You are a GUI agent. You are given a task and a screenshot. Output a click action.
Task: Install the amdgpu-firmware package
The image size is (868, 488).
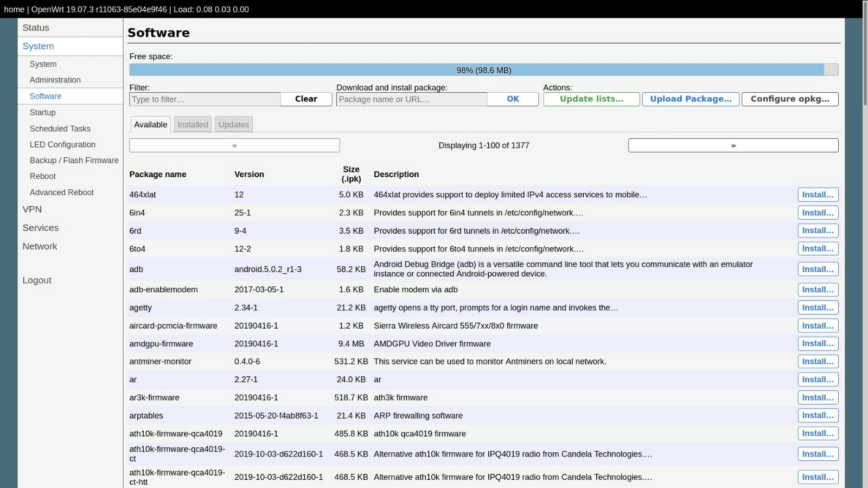coord(818,343)
